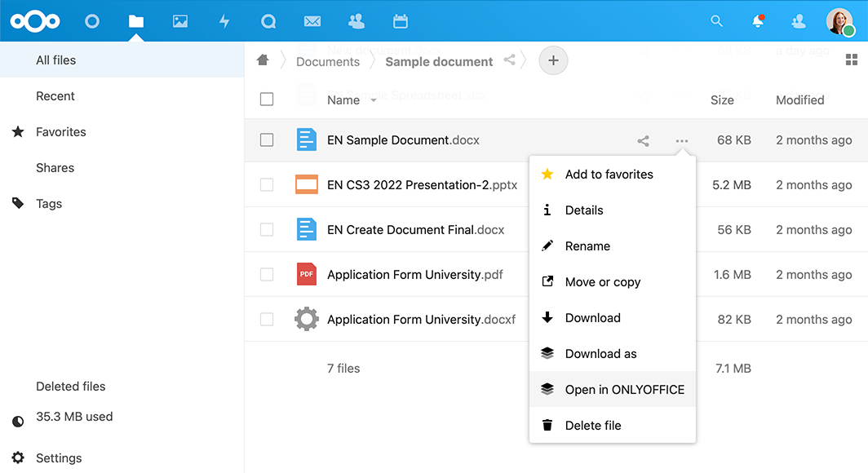Expand the new file plus button
The height and width of the screenshot is (473, 868).
point(553,60)
